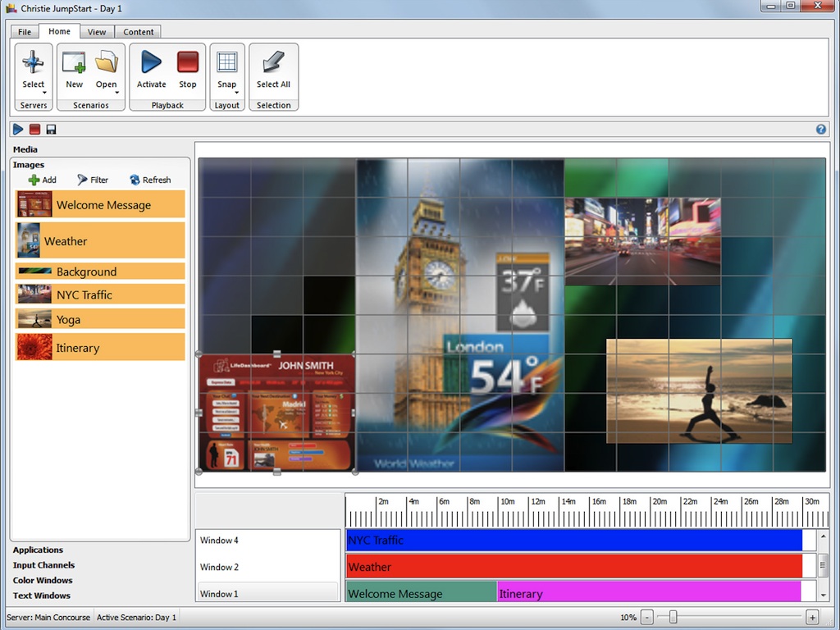Switch to the View tab

97,32
